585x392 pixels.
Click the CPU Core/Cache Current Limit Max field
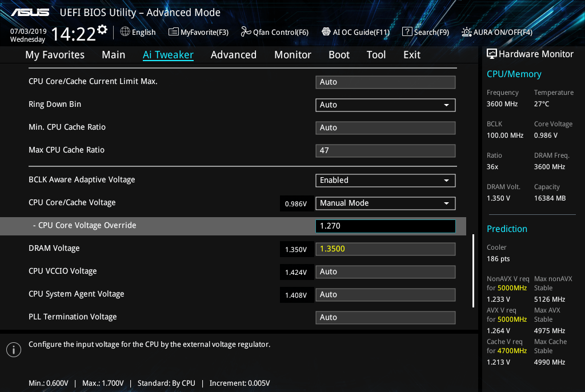(386, 82)
